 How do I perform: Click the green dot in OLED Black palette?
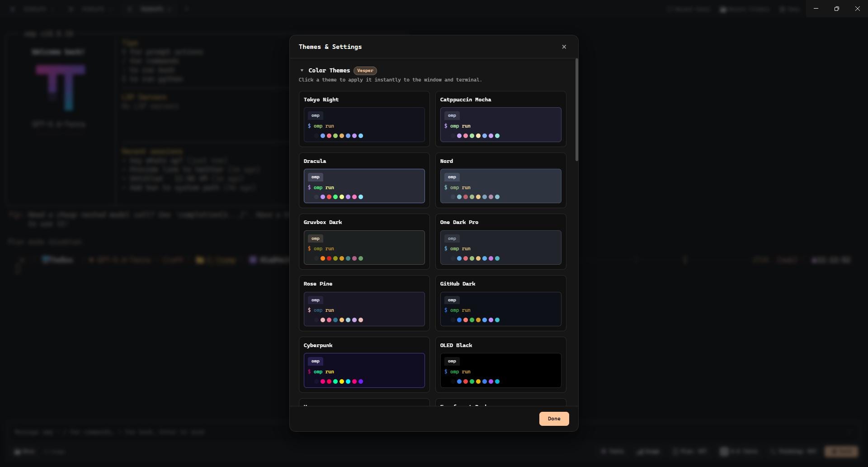472,381
